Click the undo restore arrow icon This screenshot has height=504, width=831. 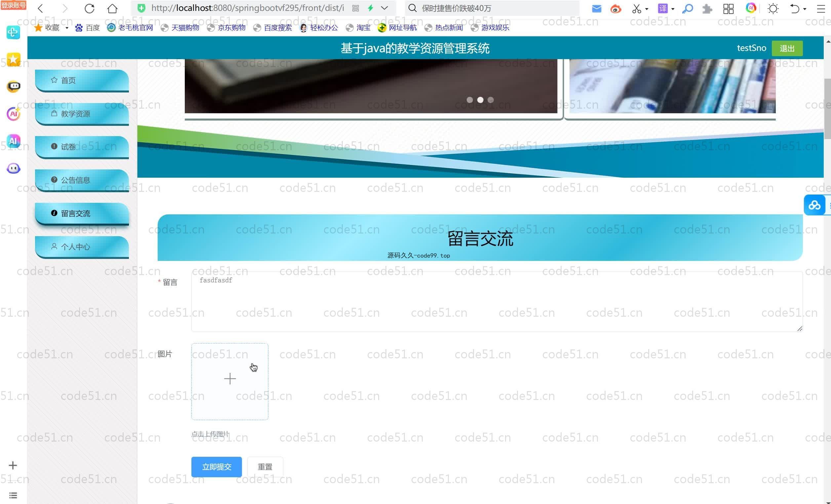pyautogui.click(x=795, y=9)
